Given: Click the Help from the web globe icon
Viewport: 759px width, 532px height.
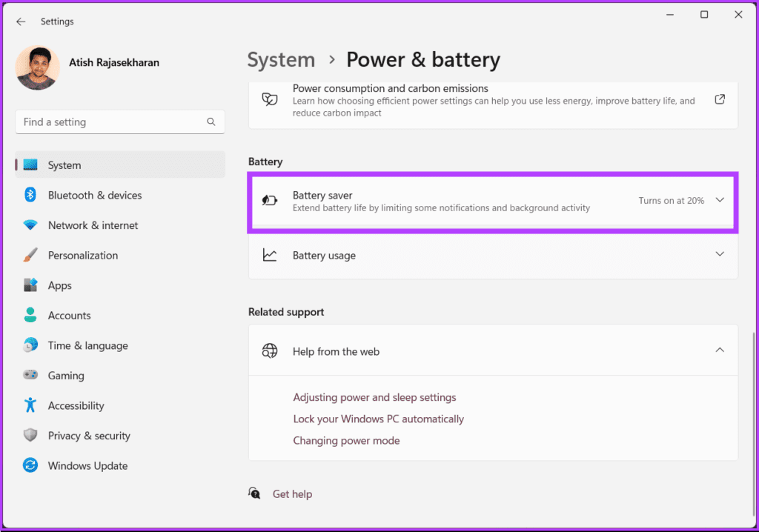Looking at the screenshot, I should [270, 350].
